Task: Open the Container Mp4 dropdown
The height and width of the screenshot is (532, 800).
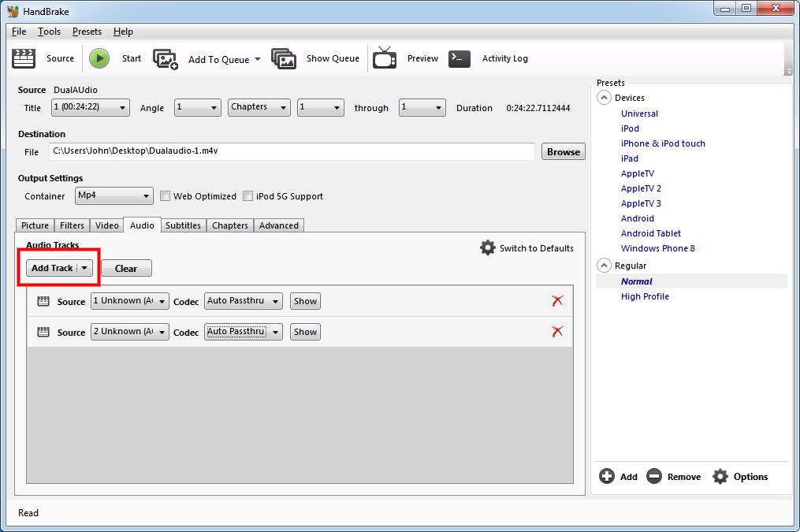Action: pyautogui.click(x=114, y=195)
